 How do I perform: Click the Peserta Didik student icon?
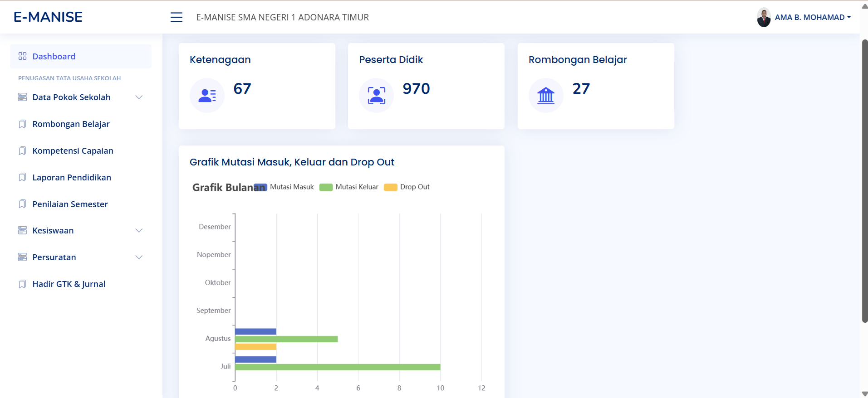[x=376, y=95]
